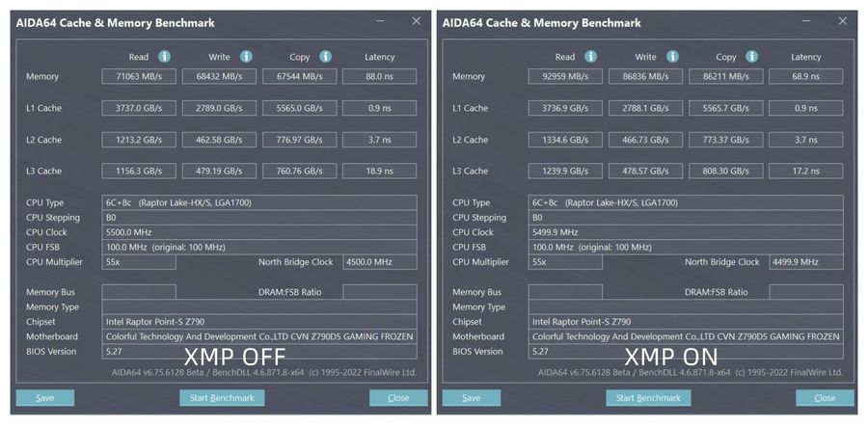Click Memory Latency field showing 68.9 ns
This screenshot has width=868, height=425.
tap(806, 76)
